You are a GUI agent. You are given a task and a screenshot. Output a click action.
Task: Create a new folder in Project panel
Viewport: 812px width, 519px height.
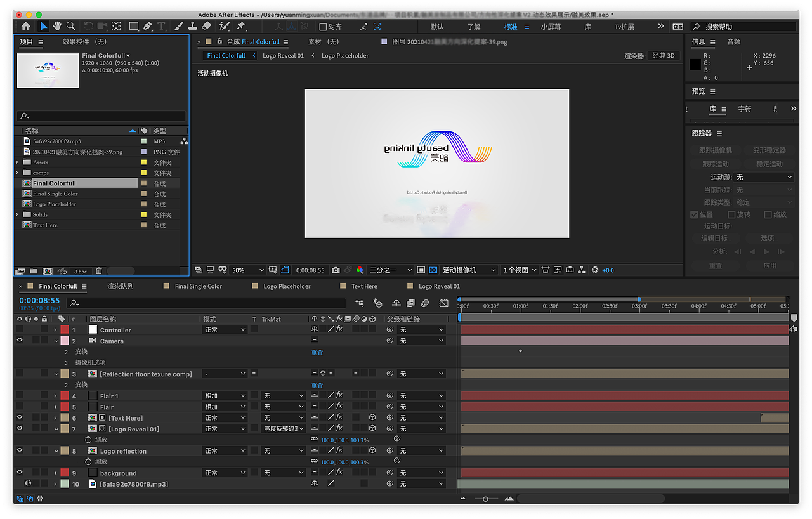point(34,271)
